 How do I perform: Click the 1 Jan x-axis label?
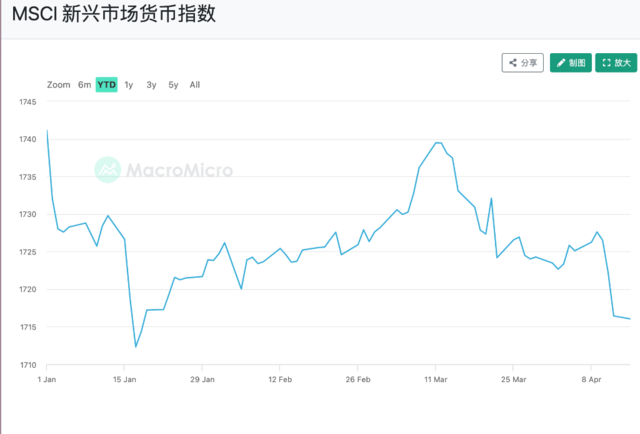tap(46, 381)
